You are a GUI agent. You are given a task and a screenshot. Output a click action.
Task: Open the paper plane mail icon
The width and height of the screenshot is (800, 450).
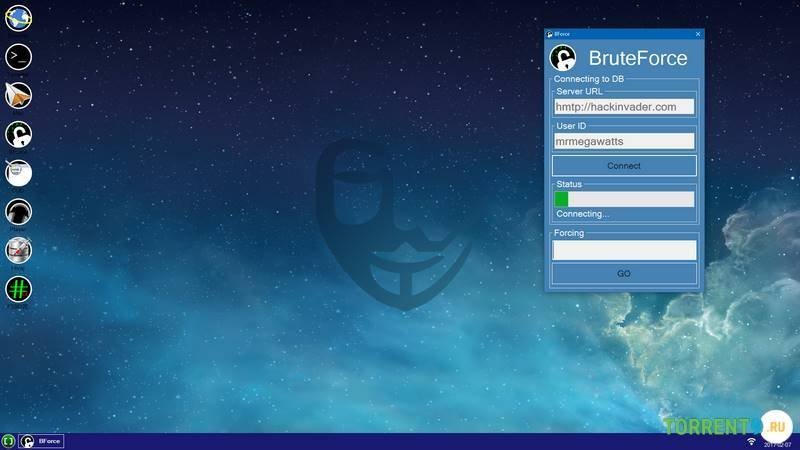(x=18, y=95)
